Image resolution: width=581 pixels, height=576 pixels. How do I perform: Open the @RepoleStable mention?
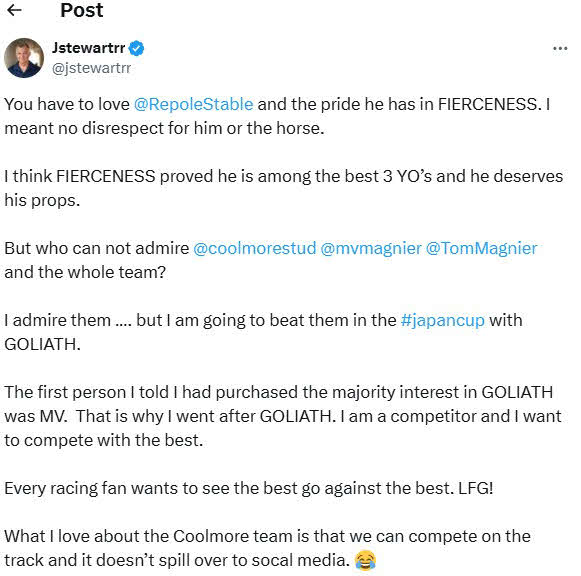(193, 104)
